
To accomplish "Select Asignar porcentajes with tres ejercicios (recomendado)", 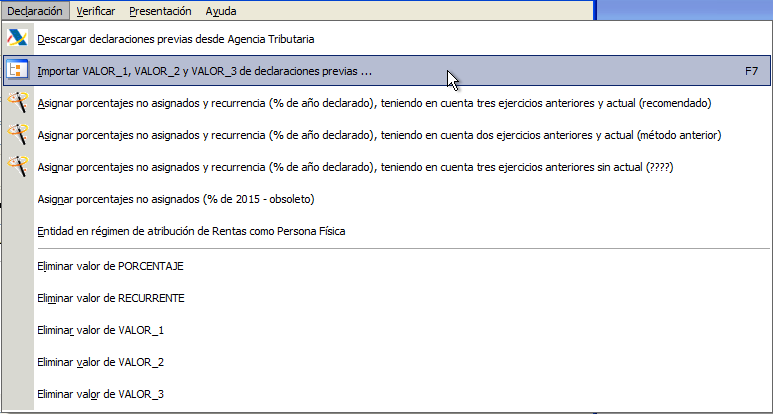I will 387,104.
